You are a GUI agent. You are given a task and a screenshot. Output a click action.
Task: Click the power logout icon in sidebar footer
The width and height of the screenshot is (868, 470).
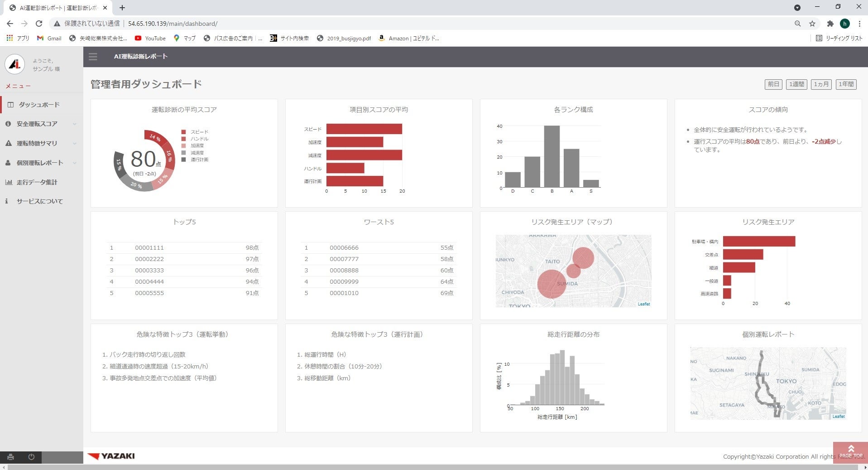(31, 457)
